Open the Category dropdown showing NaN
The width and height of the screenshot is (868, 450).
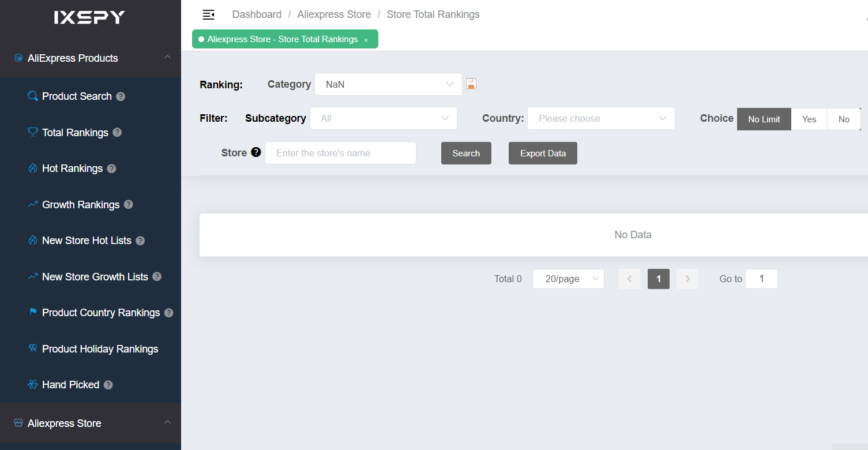(388, 84)
